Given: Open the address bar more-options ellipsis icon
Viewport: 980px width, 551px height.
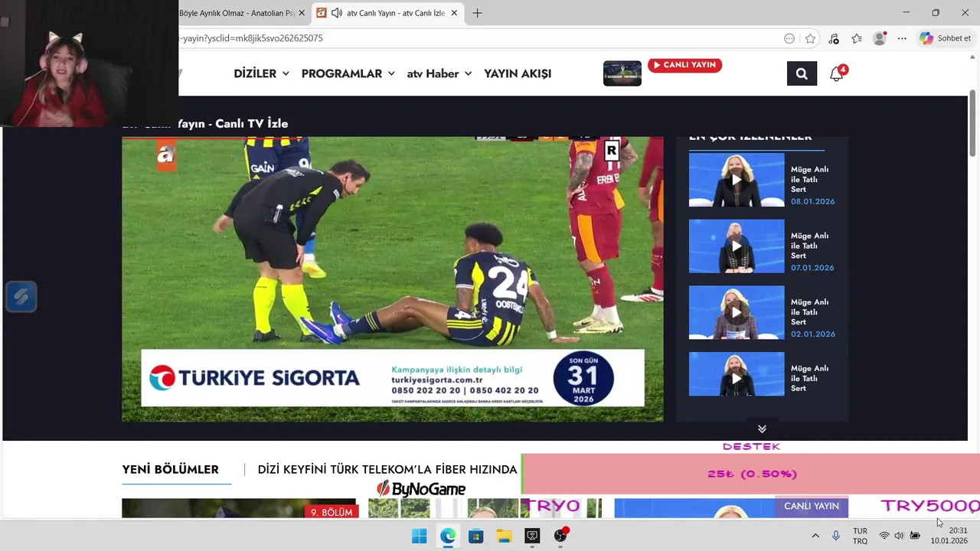Looking at the screenshot, I should (789, 38).
